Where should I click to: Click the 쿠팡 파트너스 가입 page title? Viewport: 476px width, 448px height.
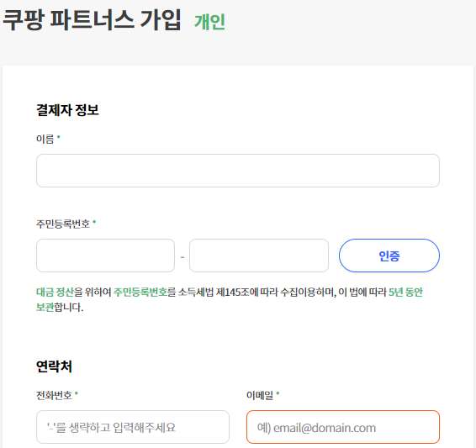(x=92, y=20)
